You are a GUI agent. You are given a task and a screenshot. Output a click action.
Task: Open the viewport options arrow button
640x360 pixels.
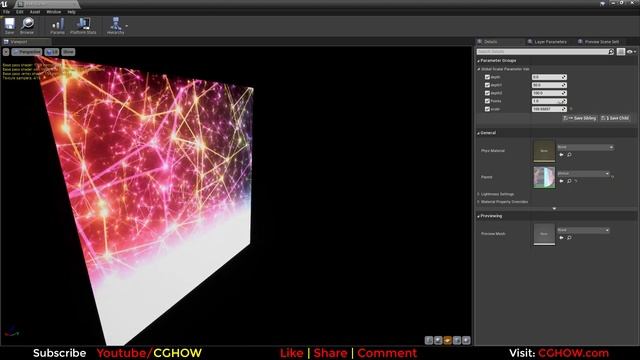6,52
